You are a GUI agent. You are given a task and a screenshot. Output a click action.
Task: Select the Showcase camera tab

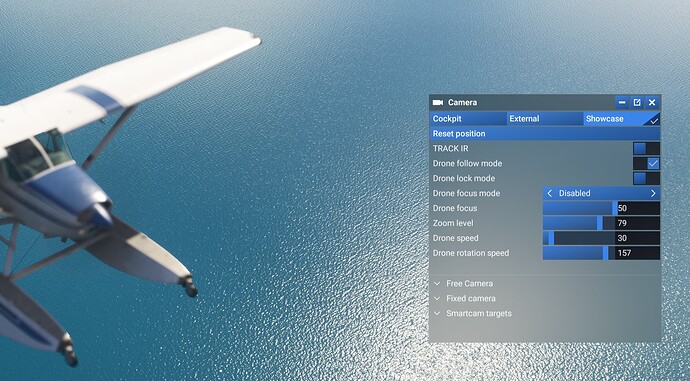point(622,119)
